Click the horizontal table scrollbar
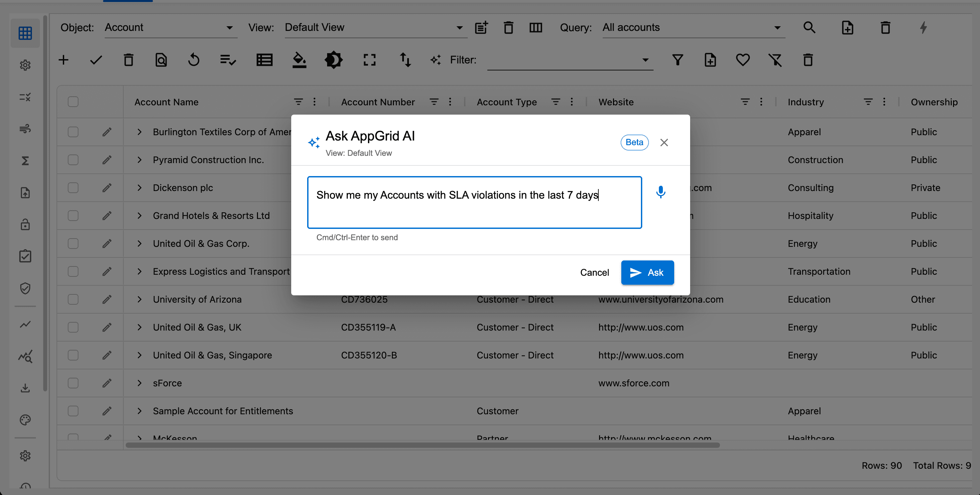Screen dimensions: 980x495 [422, 445]
